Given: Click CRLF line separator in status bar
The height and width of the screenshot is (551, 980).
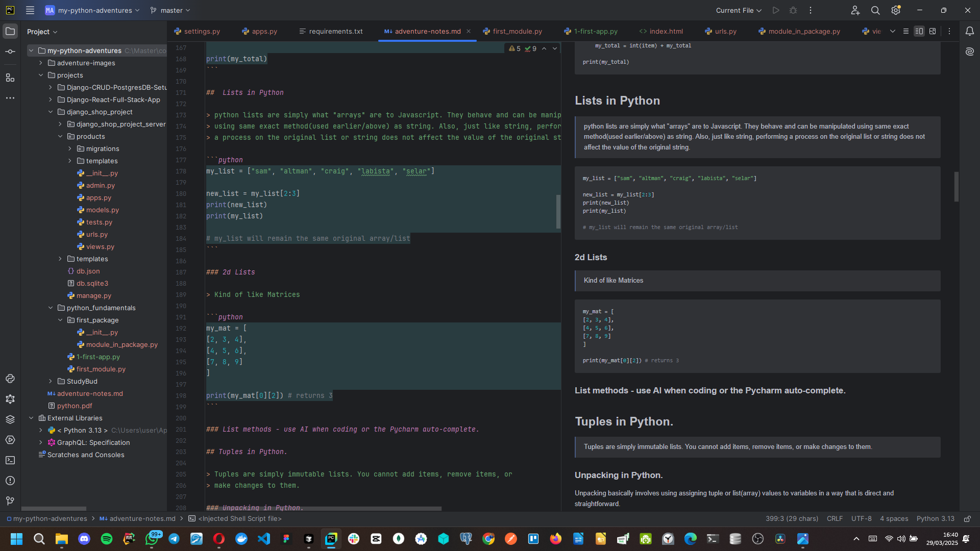Looking at the screenshot, I should [835, 518].
